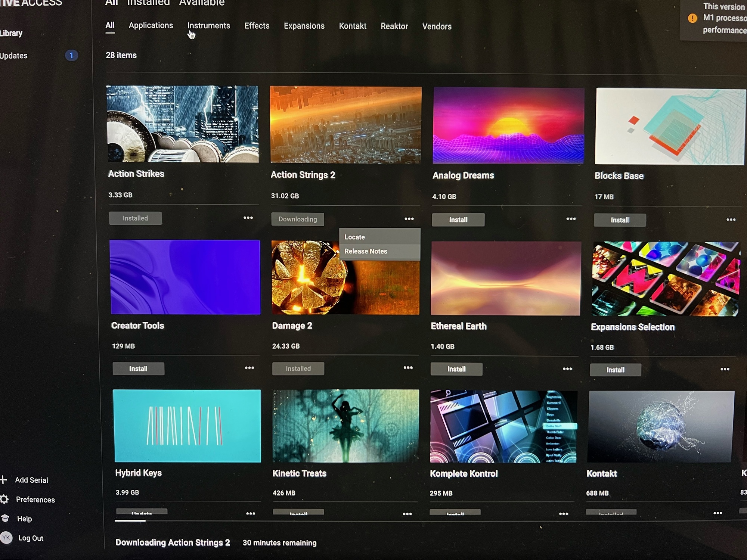The image size is (747, 560).
Task: Open more options for Kinetic Treats
Action: pyautogui.click(x=407, y=514)
